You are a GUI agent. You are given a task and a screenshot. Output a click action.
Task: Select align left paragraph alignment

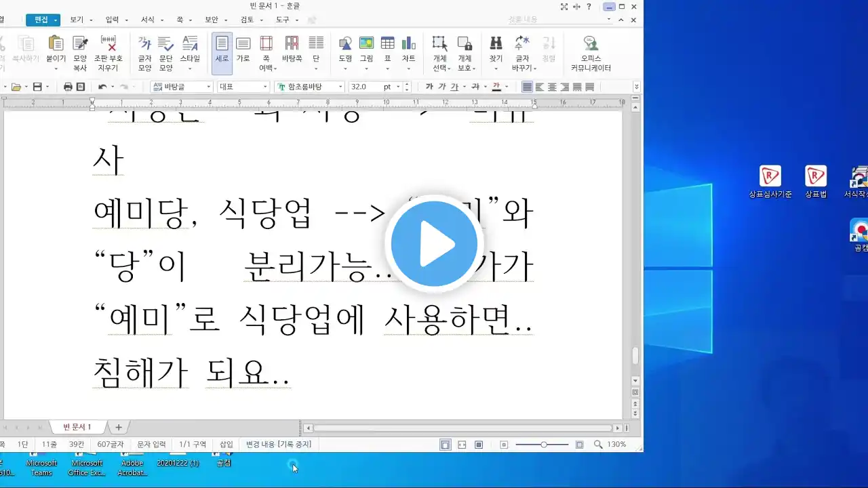540,87
